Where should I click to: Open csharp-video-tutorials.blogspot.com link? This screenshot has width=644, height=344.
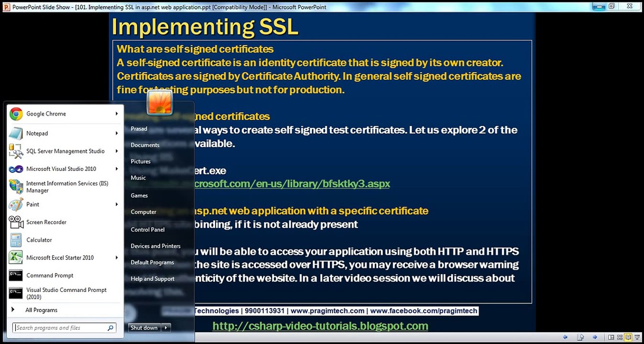point(320,326)
